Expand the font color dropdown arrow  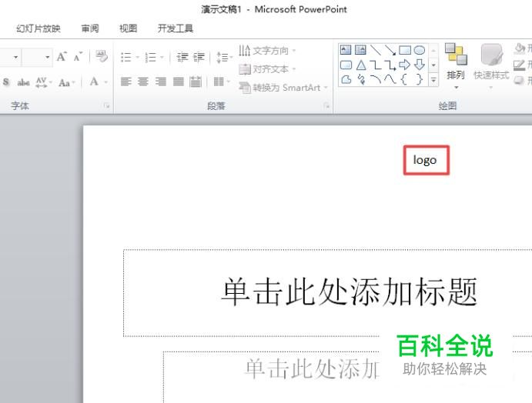[105, 82]
